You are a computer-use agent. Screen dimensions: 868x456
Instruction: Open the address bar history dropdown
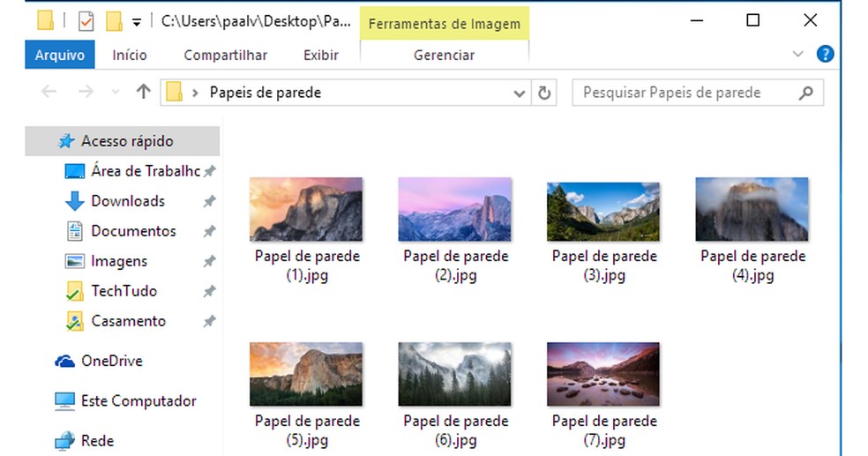pyautogui.click(x=519, y=93)
